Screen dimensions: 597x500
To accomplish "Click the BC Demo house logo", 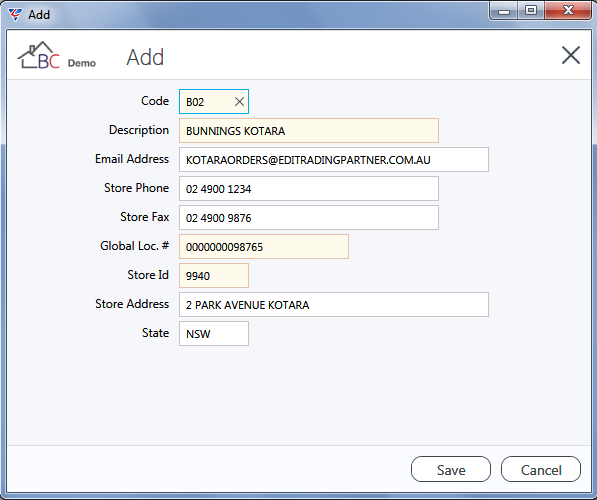I will pyautogui.click(x=56, y=56).
